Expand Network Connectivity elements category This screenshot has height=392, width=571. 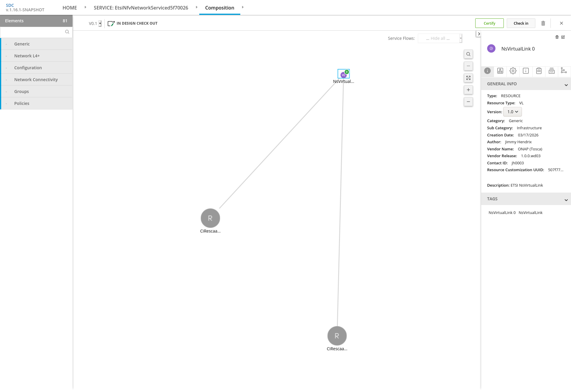(36, 80)
